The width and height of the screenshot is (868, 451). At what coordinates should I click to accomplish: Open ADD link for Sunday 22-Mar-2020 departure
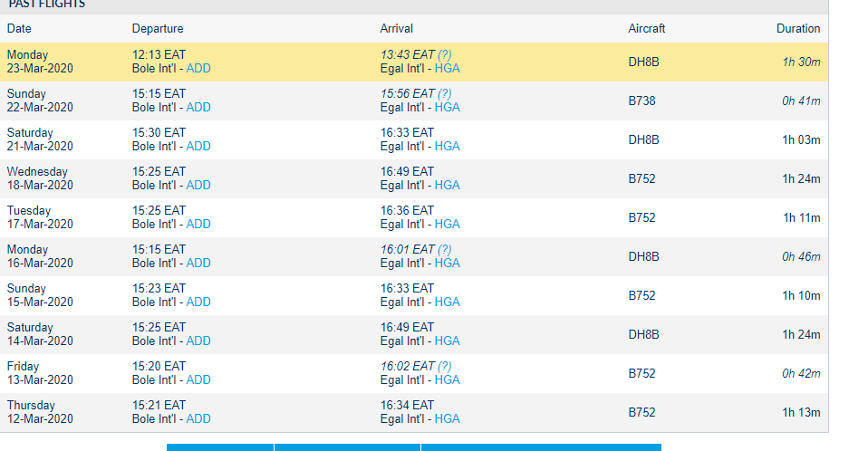pyautogui.click(x=198, y=108)
